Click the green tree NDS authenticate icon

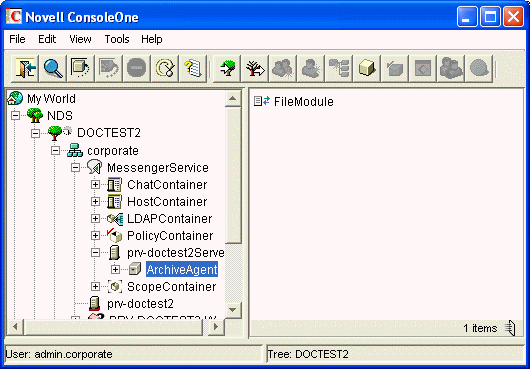[x=227, y=69]
